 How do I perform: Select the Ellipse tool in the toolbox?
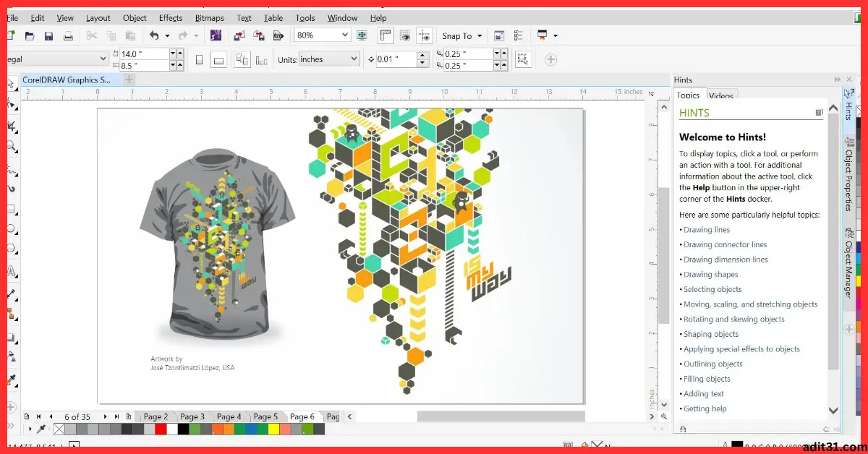click(12, 229)
